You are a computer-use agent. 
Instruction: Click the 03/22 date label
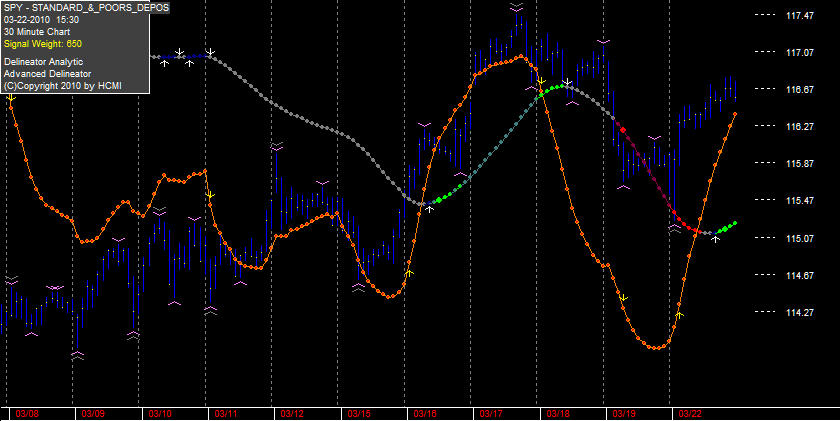click(x=690, y=414)
